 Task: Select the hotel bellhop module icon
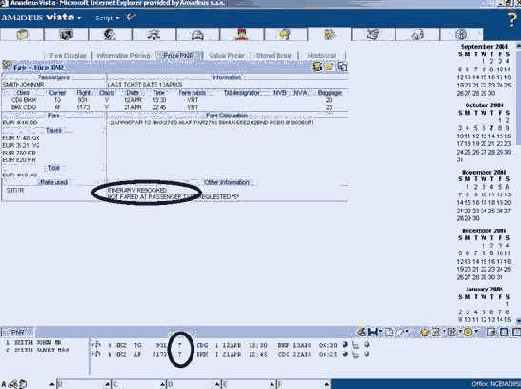241,35
